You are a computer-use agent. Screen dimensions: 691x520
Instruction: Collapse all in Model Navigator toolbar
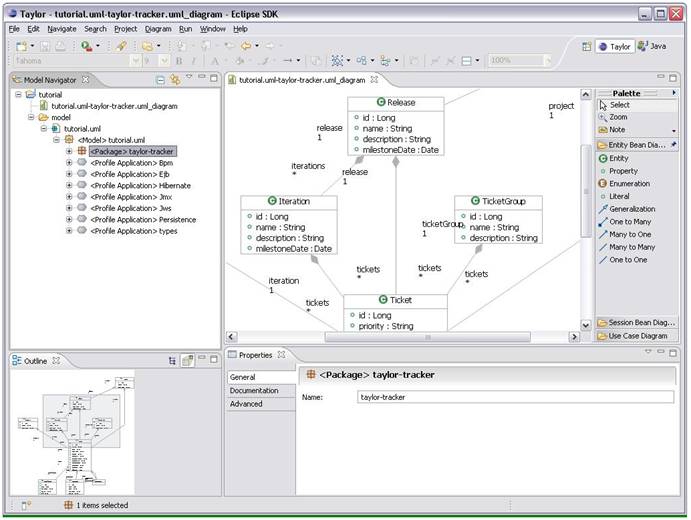pyautogui.click(x=161, y=79)
